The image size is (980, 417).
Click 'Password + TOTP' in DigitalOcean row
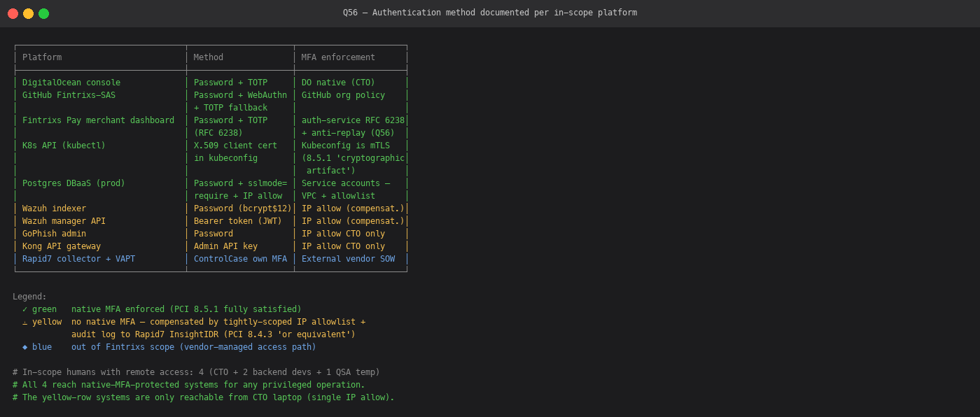pos(230,83)
